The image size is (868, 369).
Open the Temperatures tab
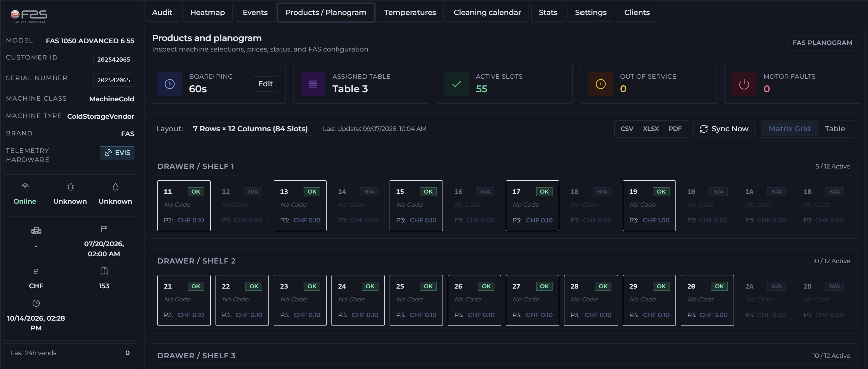coord(410,13)
